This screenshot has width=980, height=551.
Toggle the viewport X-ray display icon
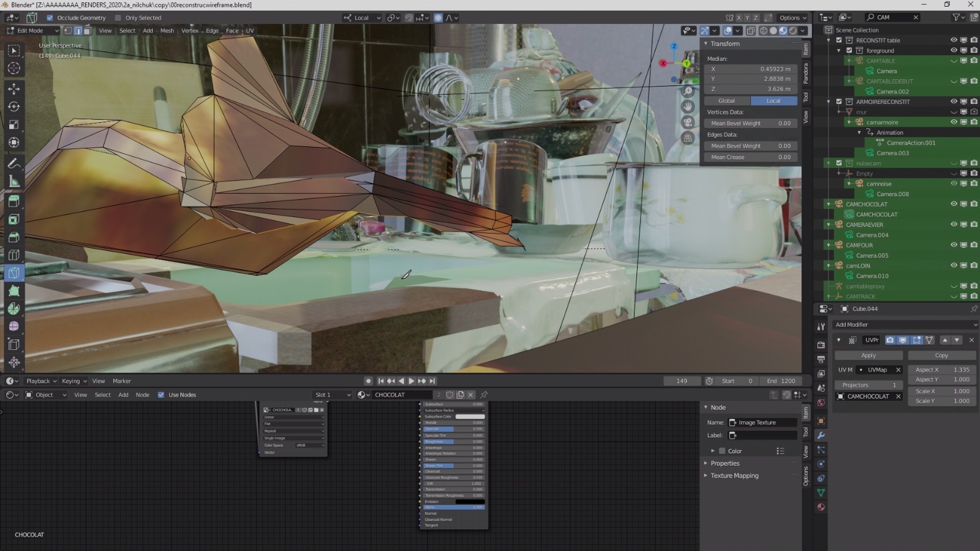point(750,31)
